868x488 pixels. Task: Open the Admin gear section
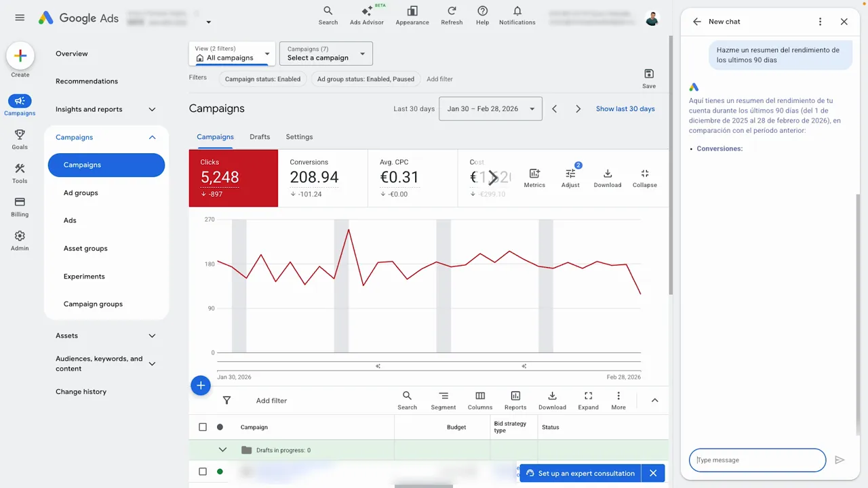pos(20,241)
